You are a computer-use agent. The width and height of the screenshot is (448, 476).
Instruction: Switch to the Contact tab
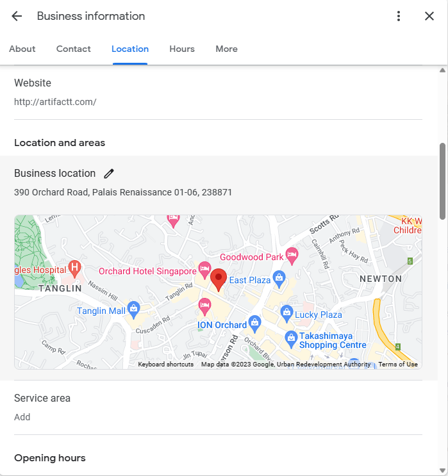(74, 49)
